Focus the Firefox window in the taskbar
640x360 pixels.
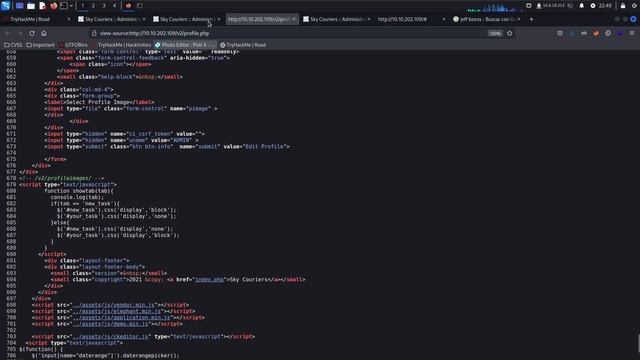coord(128,6)
